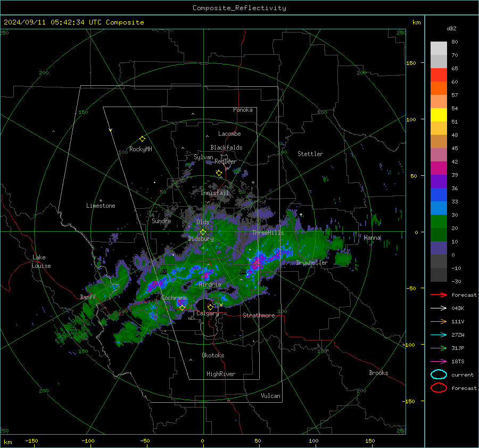This screenshot has height=448, width=479.
Task: Pick the yellow legend swatch above 51 dBZ
Action: coord(439,115)
